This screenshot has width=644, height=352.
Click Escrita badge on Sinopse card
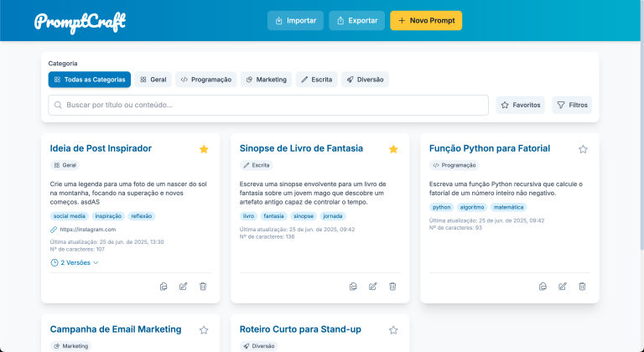click(x=257, y=165)
